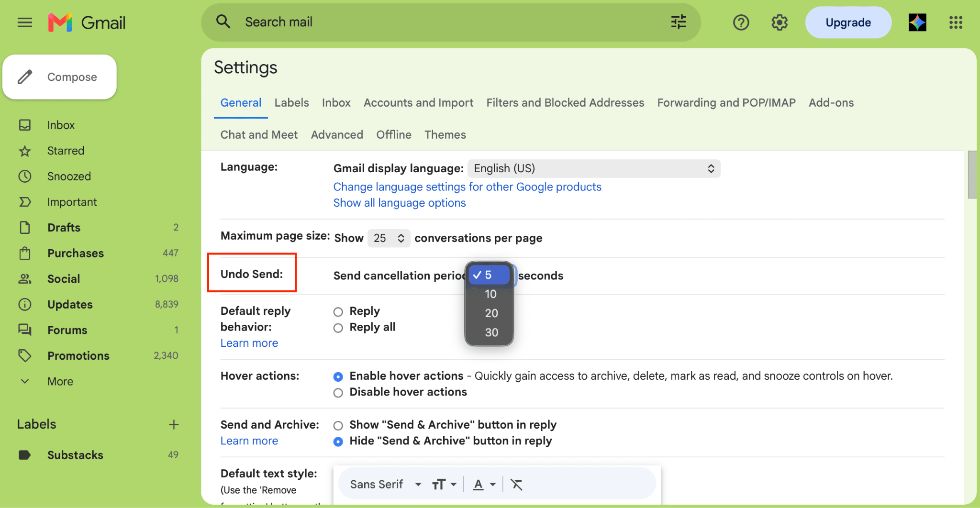This screenshot has height=508, width=980.
Task: Open the Google apps grid
Action: click(x=956, y=22)
